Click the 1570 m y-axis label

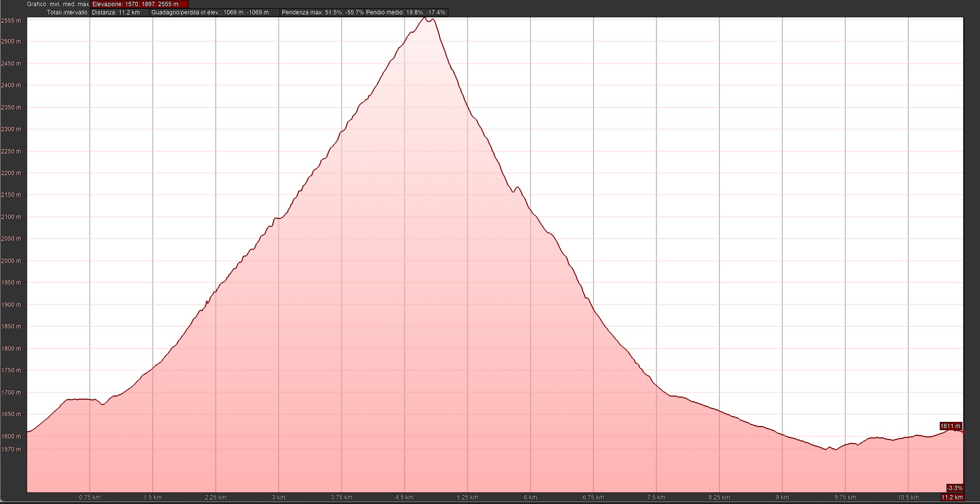pos(11,449)
